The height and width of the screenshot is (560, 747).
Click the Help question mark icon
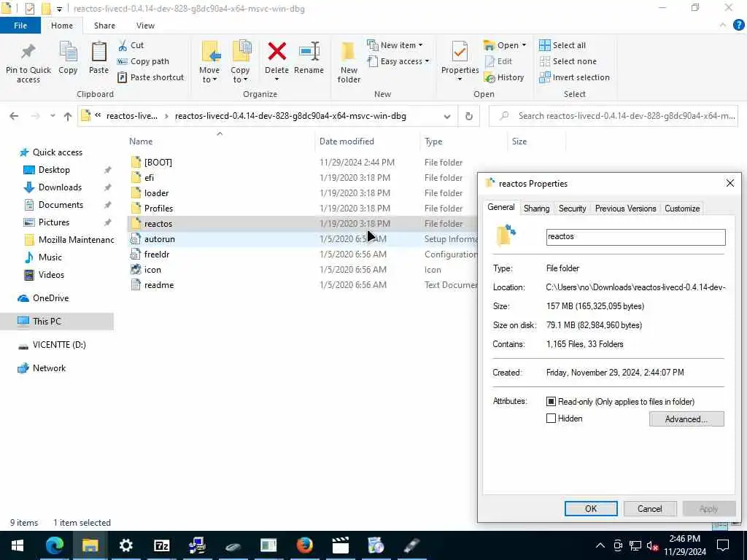[738, 26]
